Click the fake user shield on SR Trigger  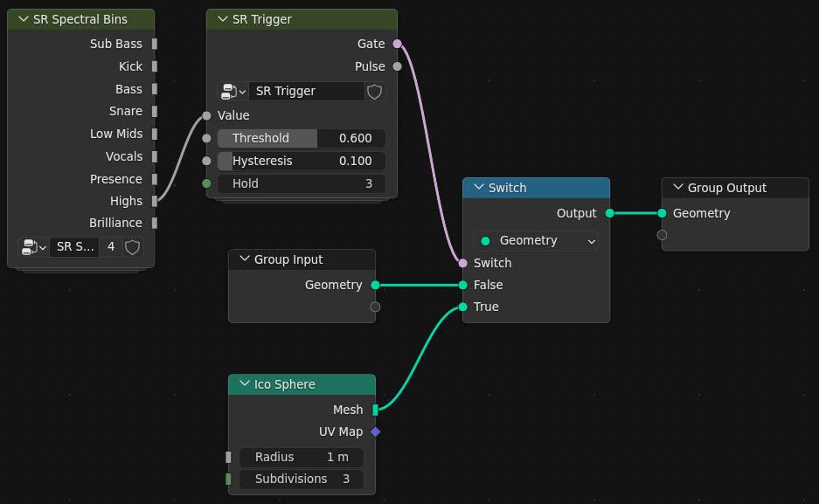[x=374, y=92]
